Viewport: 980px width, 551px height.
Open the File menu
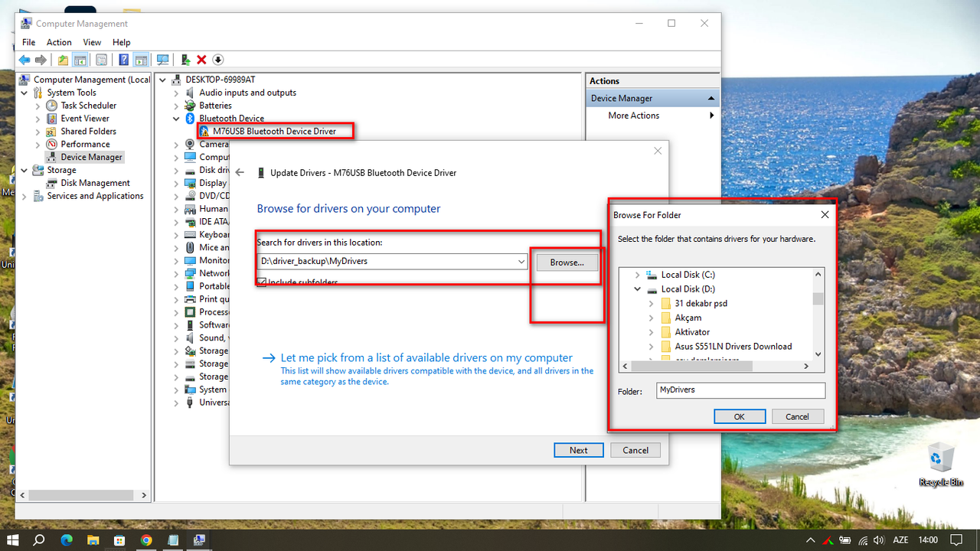[28, 43]
